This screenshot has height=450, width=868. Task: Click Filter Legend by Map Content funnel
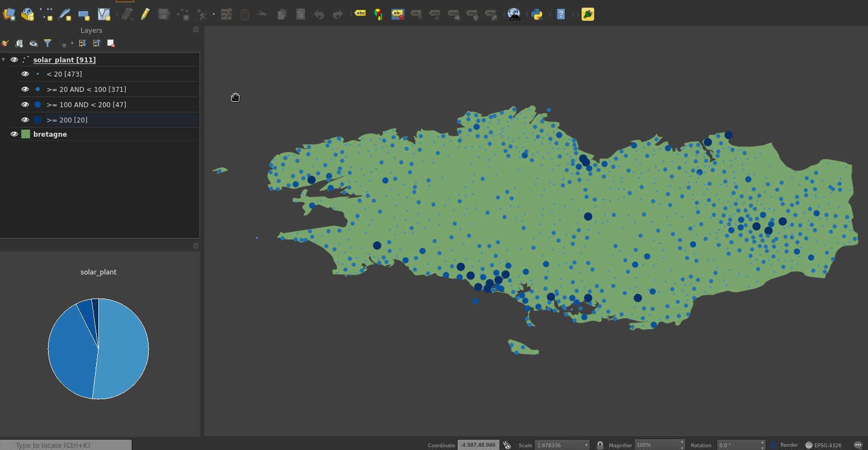(48, 43)
